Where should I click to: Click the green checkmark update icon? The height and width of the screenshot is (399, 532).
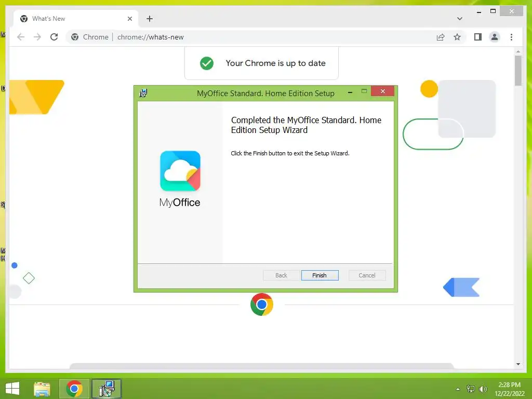tap(207, 63)
